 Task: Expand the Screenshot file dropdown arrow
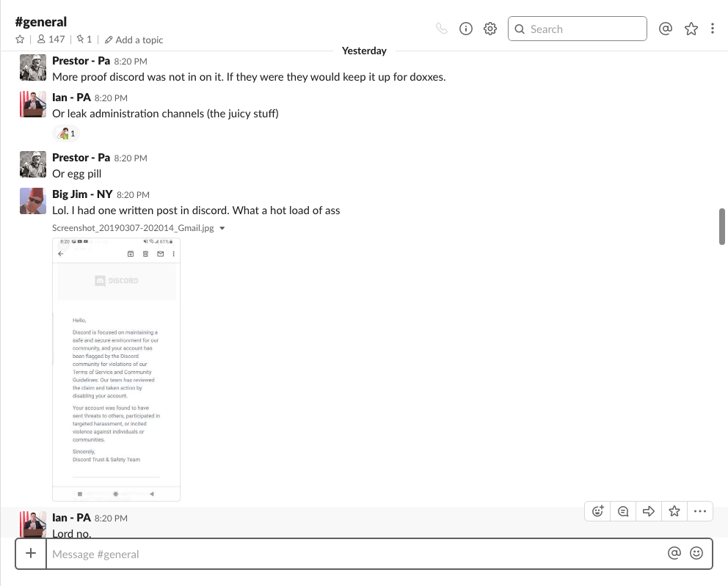(x=222, y=228)
